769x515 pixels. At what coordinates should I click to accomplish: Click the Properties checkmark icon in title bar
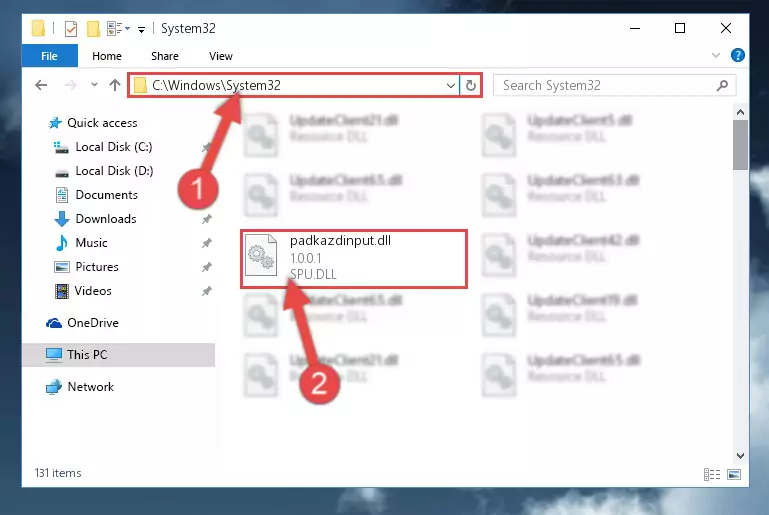(x=71, y=29)
